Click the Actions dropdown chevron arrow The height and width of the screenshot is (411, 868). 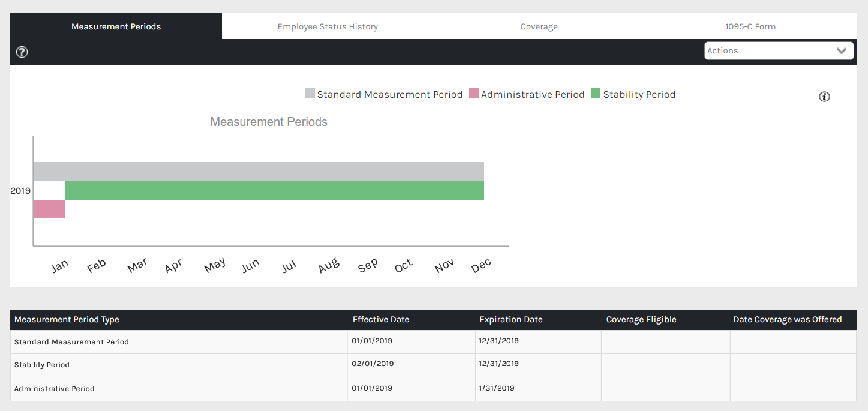tap(842, 51)
